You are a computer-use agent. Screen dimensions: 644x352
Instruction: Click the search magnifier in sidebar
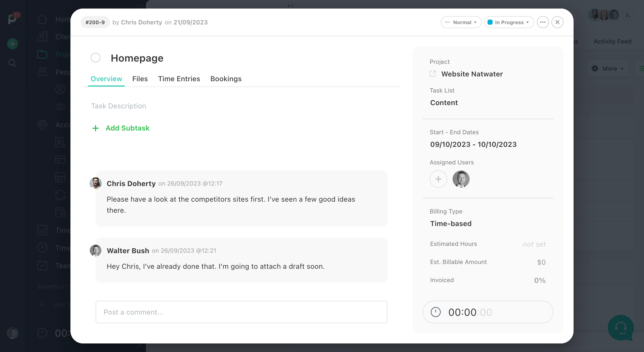pos(12,63)
